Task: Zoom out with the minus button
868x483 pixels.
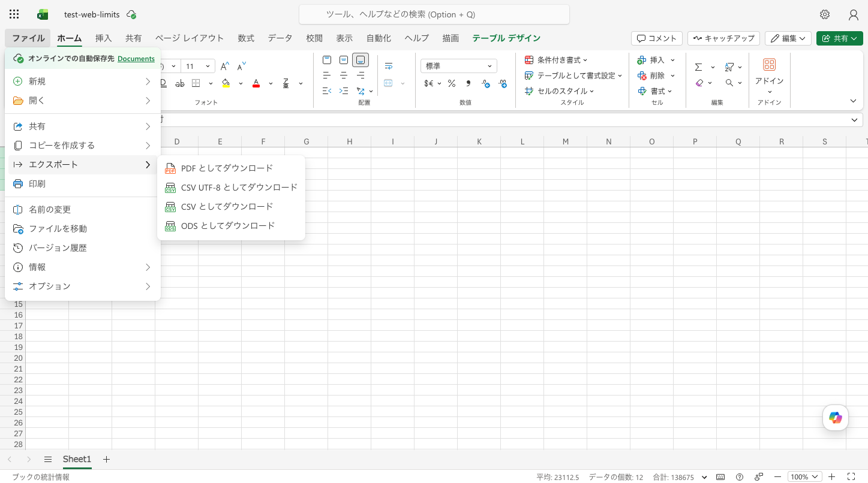Action: click(778, 477)
